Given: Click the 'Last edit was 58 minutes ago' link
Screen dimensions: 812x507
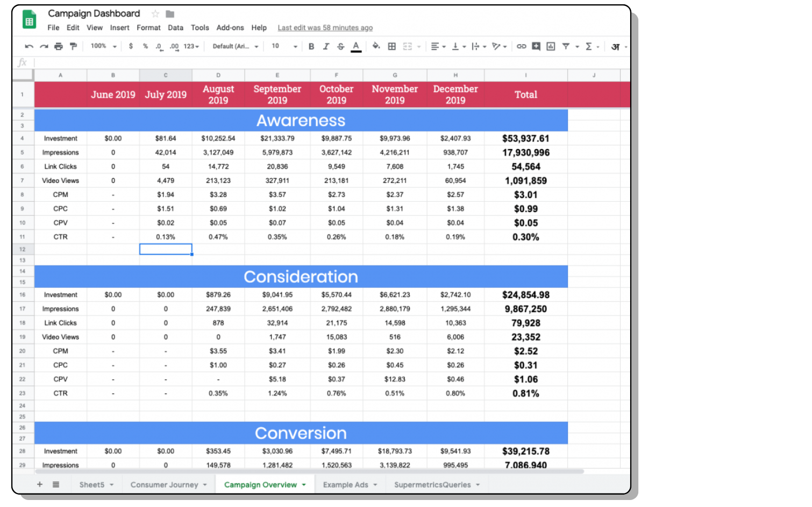Looking at the screenshot, I should (x=325, y=28).
